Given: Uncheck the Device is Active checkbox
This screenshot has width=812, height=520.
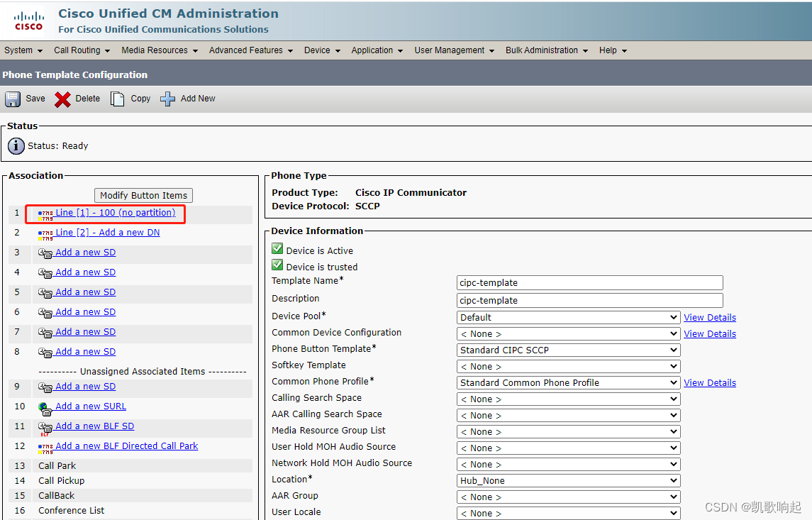Looking at the screenshot, I should (277, 250).
